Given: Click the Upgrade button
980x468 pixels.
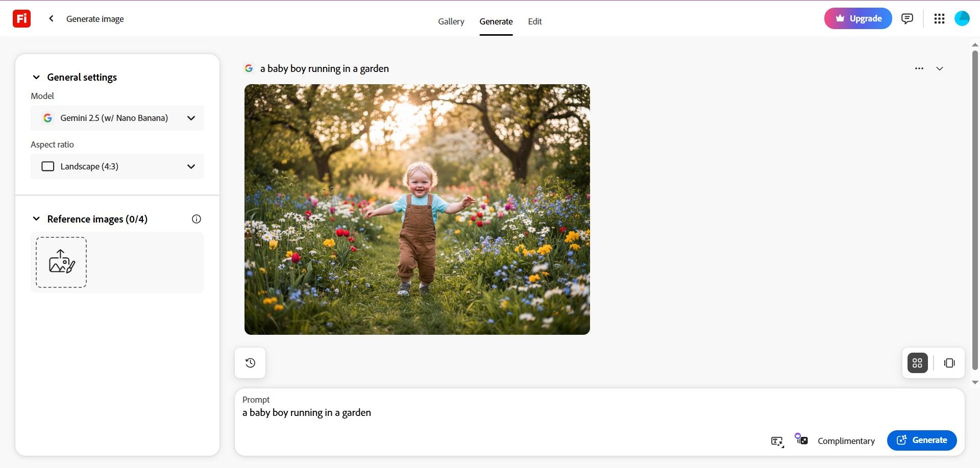Looking at the screenshot, I should [858, 19].
